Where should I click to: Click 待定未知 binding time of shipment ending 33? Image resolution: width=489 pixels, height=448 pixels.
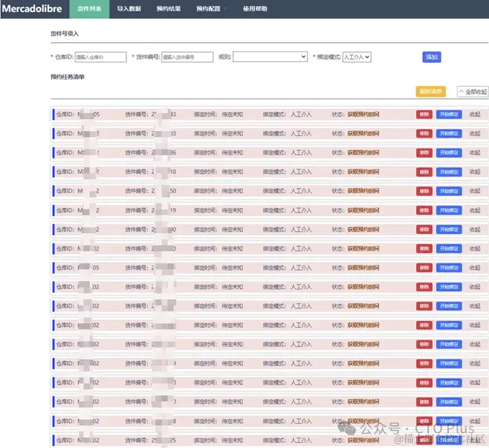click(232, 134)
